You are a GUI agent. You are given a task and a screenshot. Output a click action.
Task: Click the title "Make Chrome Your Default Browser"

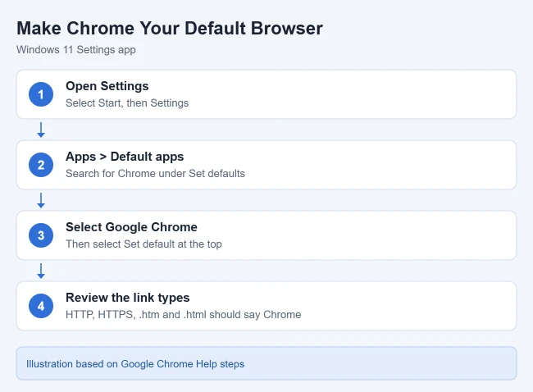tap(170, 28)
